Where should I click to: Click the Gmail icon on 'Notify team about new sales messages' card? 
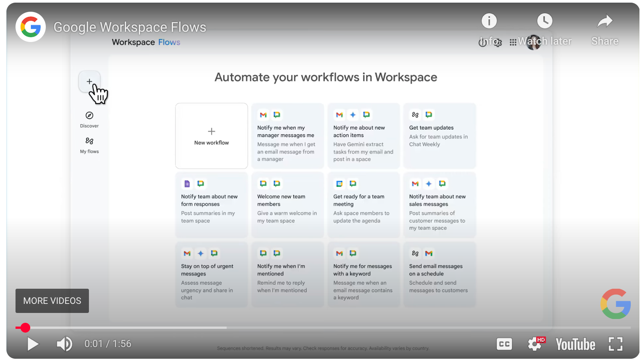pyautogui.click(x=415, y=184)
